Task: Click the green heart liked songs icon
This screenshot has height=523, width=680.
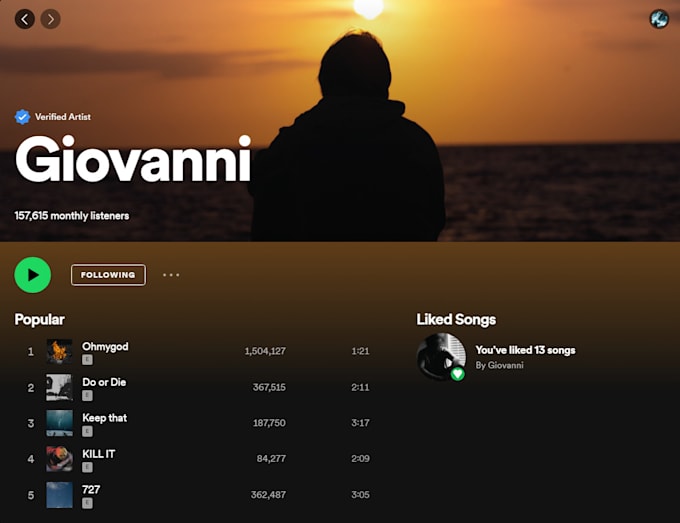Action: click(457, 374)
